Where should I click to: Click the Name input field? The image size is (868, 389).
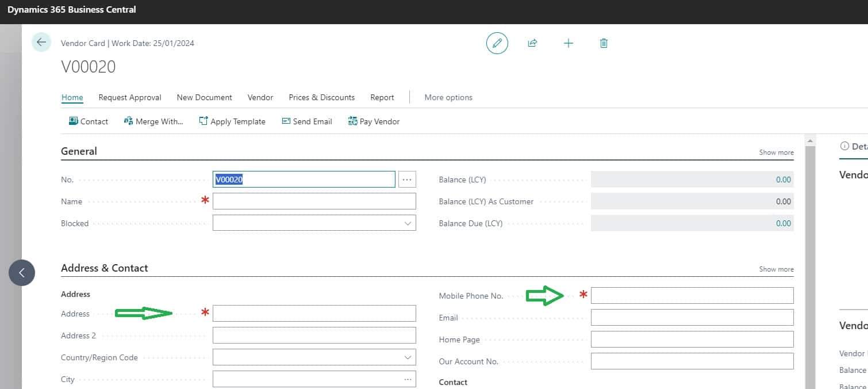coord(314,201)
